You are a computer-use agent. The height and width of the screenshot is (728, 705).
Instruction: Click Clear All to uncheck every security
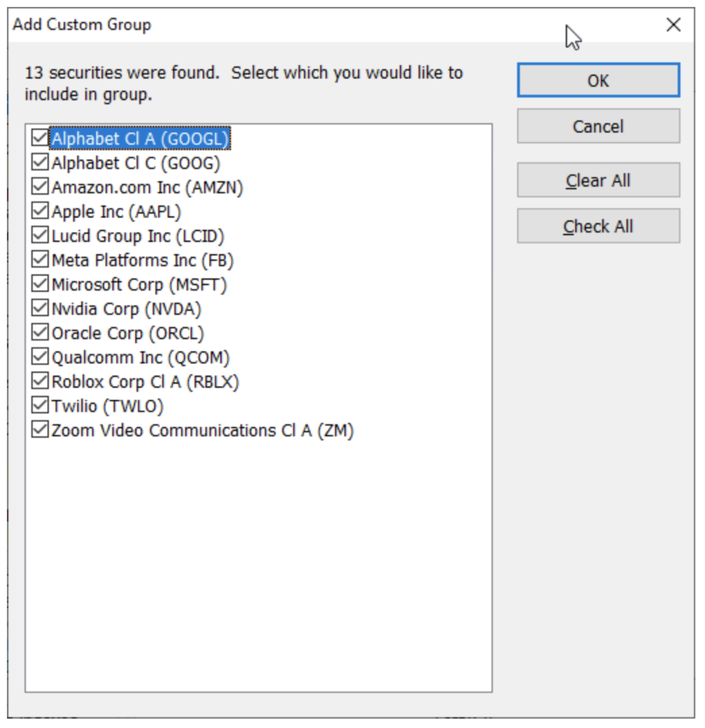pyautogui.click(x=598, y=180)
